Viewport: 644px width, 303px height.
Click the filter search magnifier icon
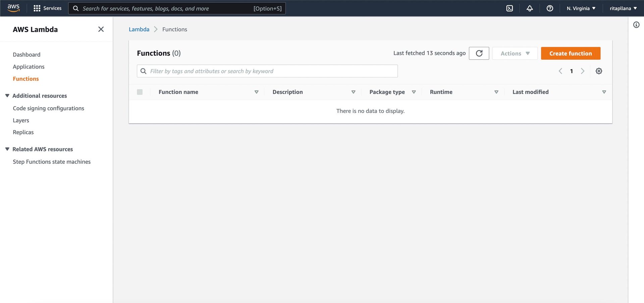click(x=143, y=71)
